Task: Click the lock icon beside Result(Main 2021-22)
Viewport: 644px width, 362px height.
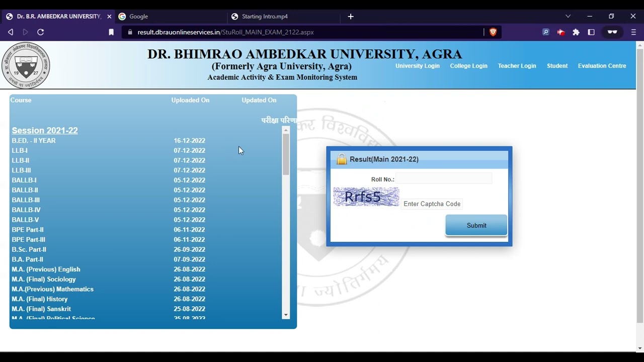Action: [x=342, y=159]
